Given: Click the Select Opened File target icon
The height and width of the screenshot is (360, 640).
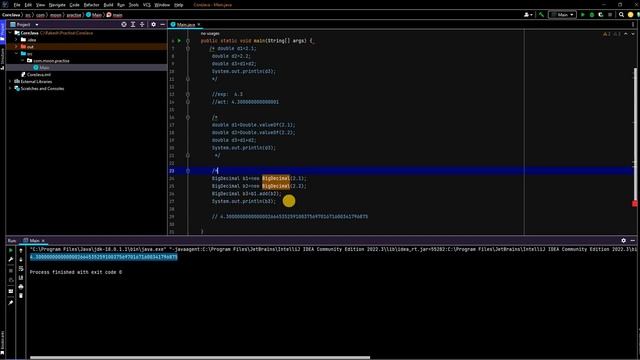Looking at the screenshot, I should (x=124, y=24).
